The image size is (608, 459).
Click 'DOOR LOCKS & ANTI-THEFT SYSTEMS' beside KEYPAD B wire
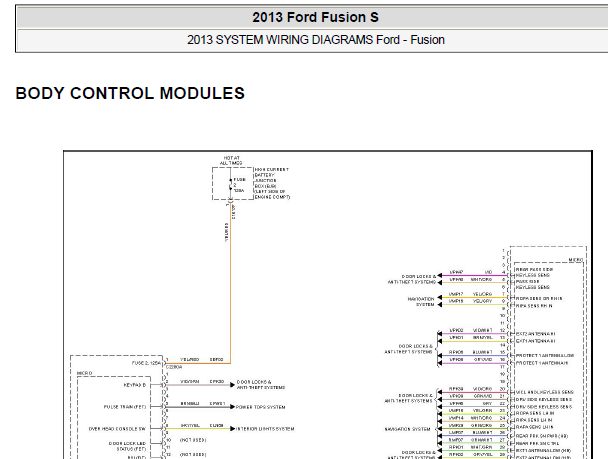(261, 385)
